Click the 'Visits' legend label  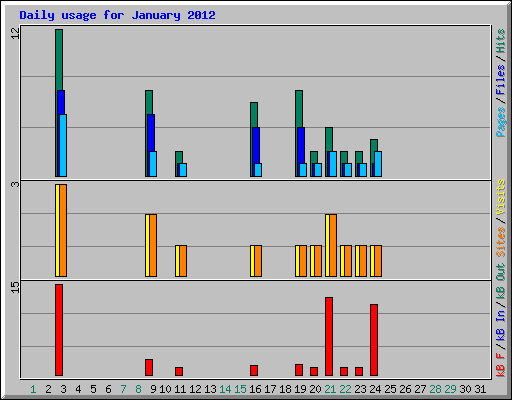coord(500,198)
